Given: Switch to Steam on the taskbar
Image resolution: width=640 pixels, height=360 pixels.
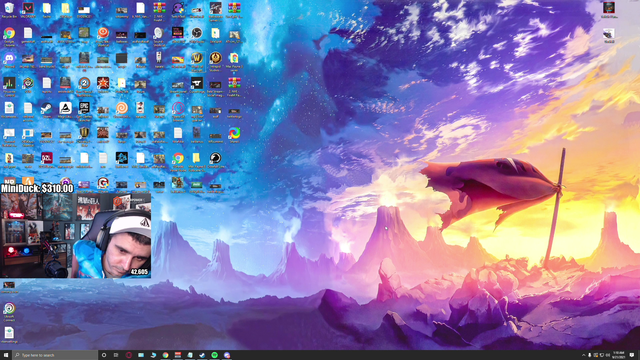Looking at the screenshot, I should 202,355.
